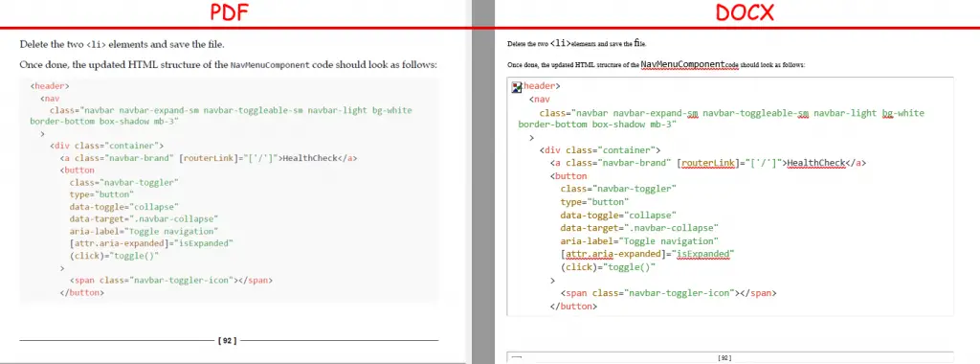This screenshot has height=364, width=980.
Task: Click the broken image icon before header in DOCX
Action: point(516,87)
